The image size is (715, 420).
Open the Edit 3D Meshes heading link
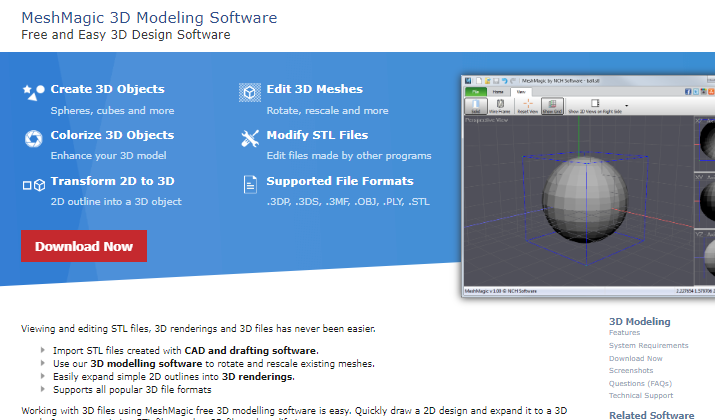315,89
